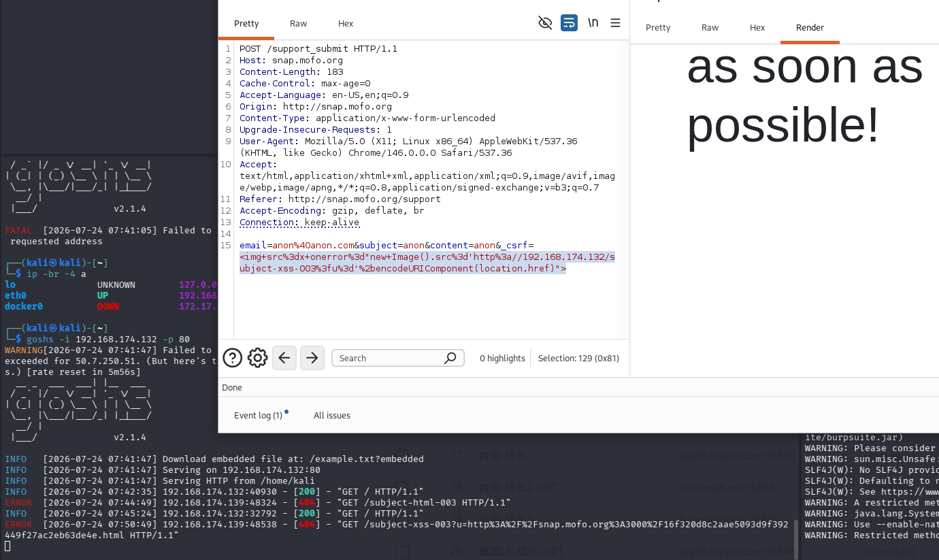This screenshot has width=939, height=560.
Task: Click the 'Origin: http://snap.mofo.org' header
Action: (x=316, y=106)
